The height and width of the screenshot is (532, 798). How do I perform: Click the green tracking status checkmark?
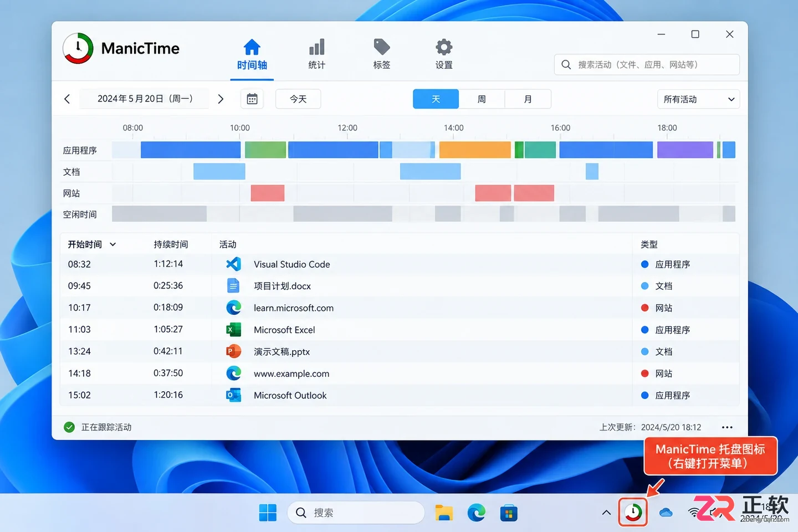pos(69,427)
